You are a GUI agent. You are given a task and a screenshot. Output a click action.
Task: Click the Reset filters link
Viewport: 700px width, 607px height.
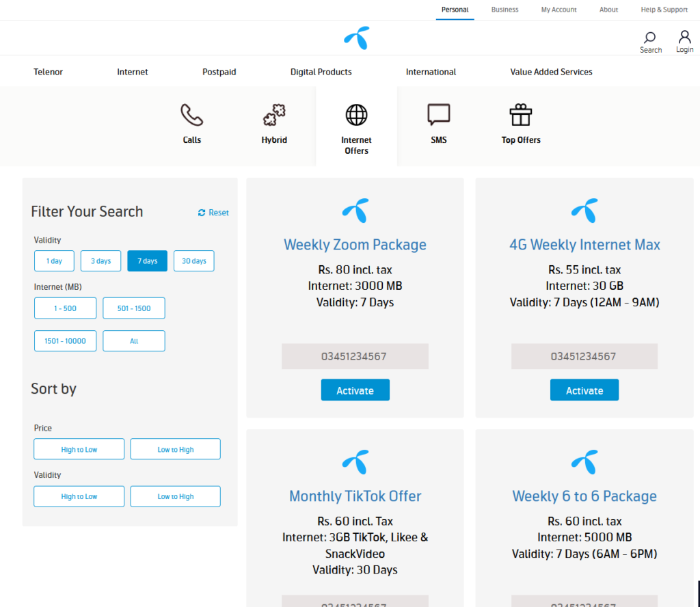[x=214, y=213]
